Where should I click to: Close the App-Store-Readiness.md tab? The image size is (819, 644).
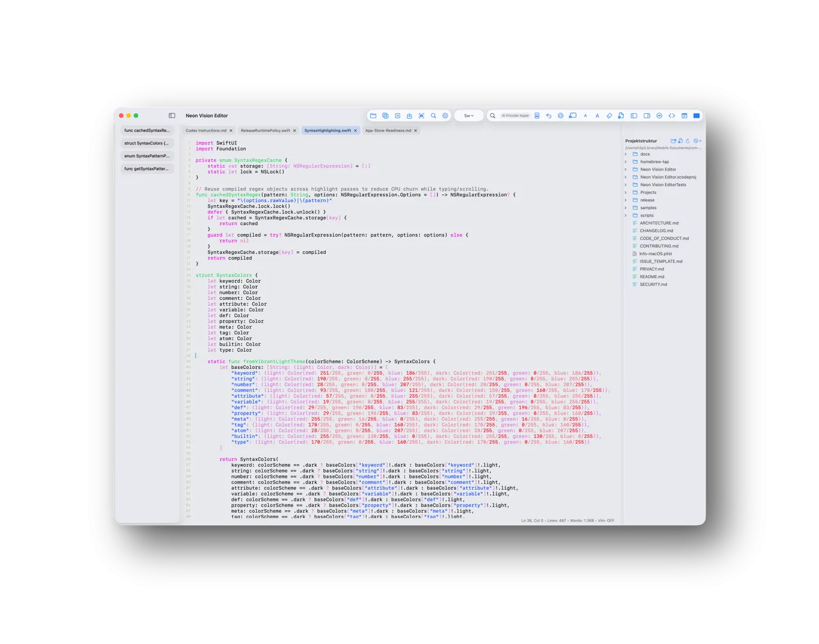coord(416,130)
